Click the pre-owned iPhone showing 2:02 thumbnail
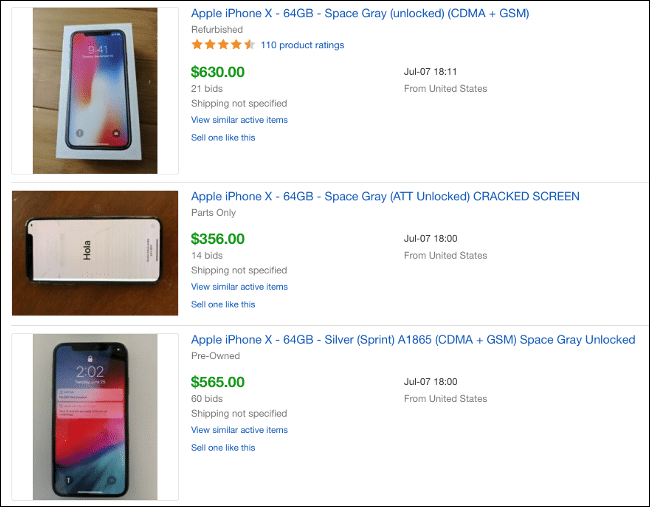650x507 pixels. pos(95,417)
